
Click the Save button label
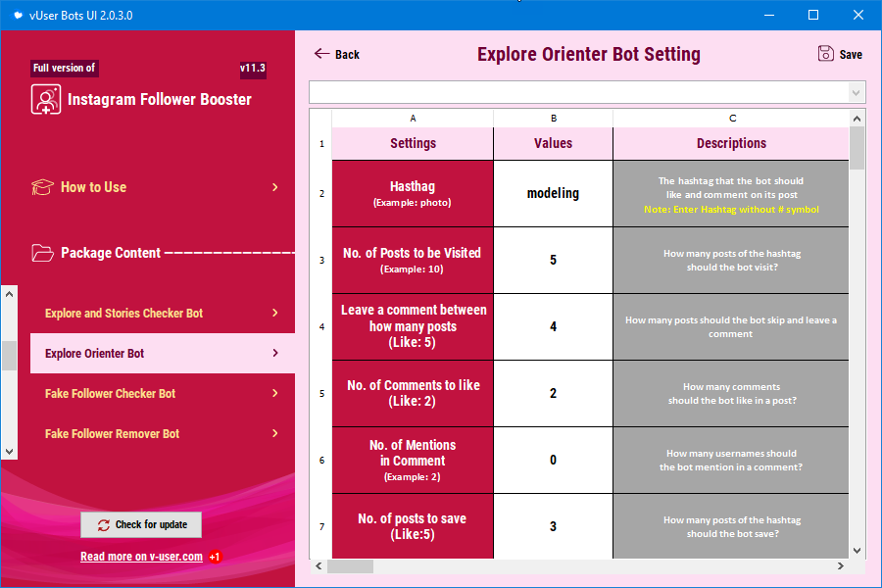pyautogui.click(x=851, y=55)
